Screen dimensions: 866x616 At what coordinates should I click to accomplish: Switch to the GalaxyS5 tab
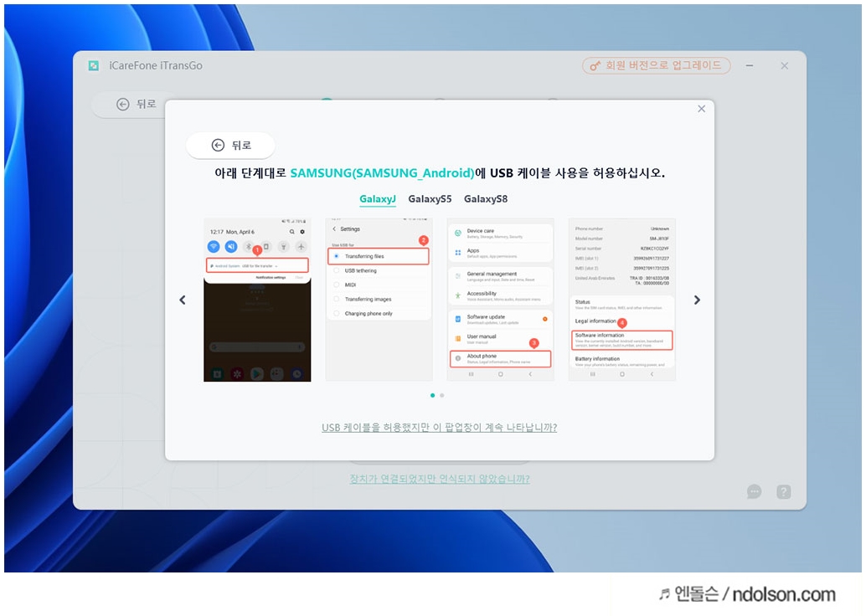(x=430, y=198)
